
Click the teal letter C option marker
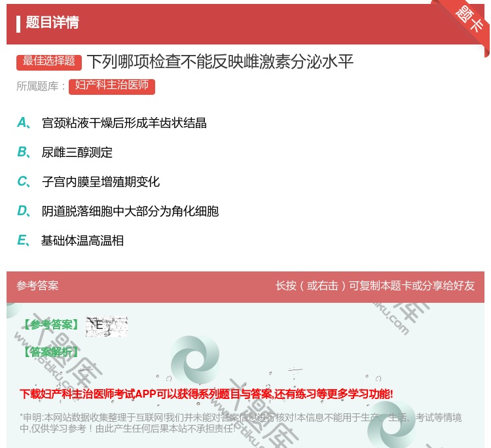coord(24,182)
